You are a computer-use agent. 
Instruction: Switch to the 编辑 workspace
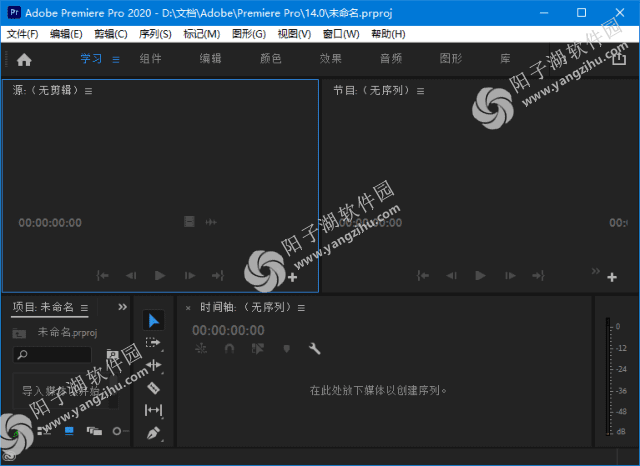(x=211, y=59)
